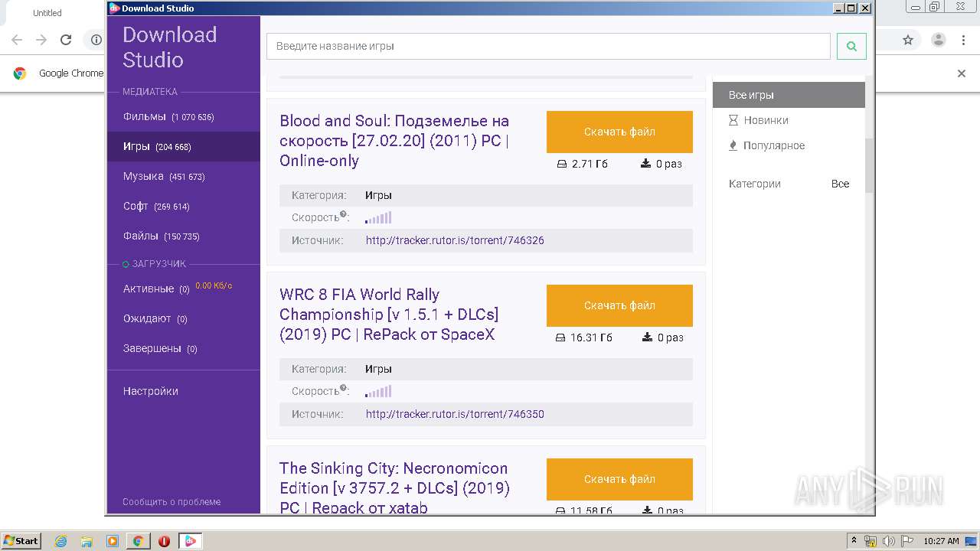The height and width of the screenshot is (551, 980).
Task: Show Активные downloads list
Action: [x=156, y=289]
